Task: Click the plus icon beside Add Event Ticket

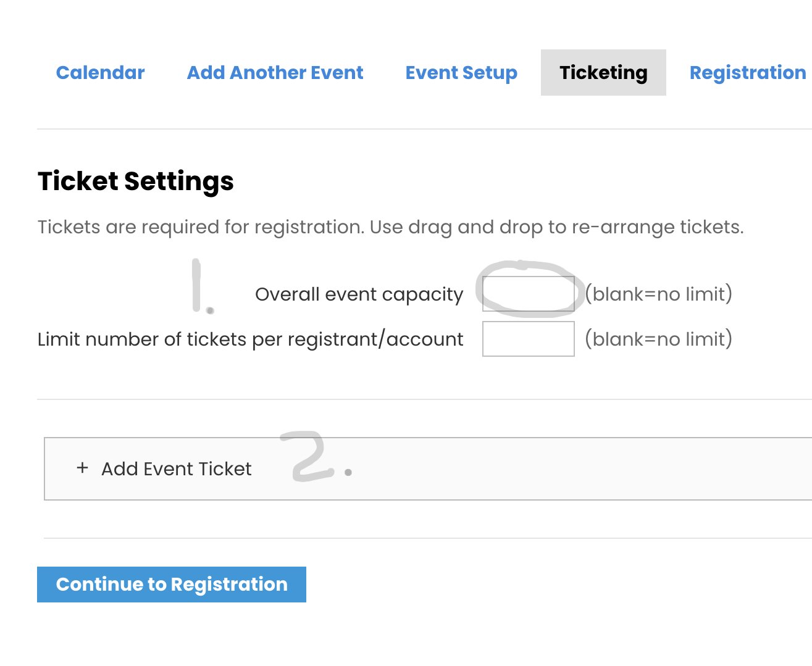Action: [x=82, y=468]
